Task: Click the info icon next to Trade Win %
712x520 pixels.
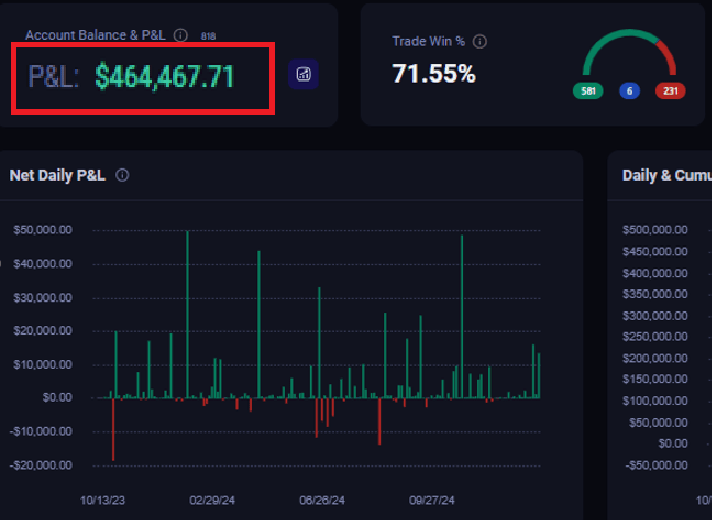Action: click(x=480, y=42)
